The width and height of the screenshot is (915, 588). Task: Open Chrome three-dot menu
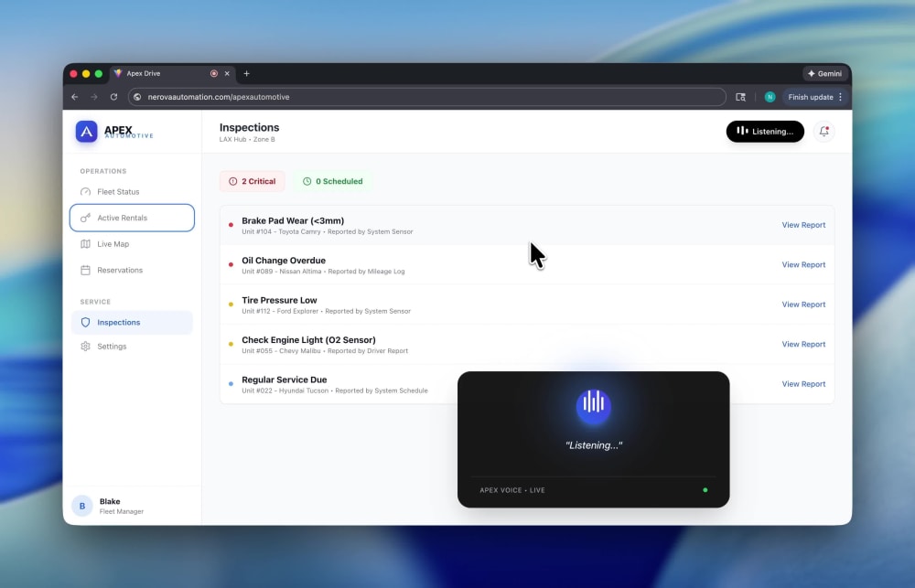click(x=840, y=97)
